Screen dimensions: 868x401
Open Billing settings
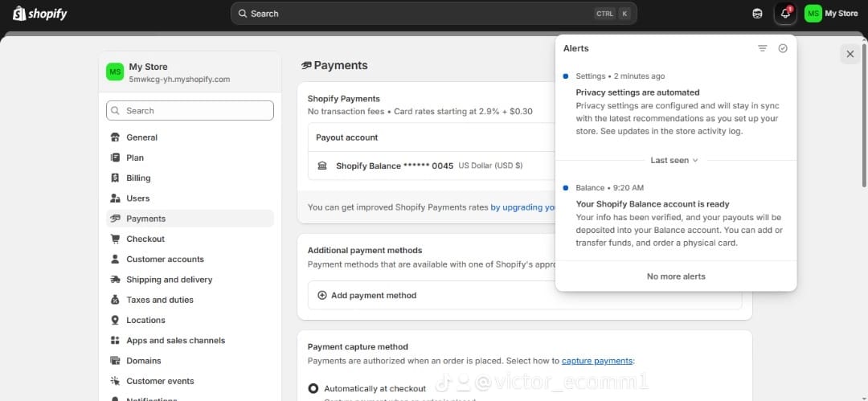[190, 178]
